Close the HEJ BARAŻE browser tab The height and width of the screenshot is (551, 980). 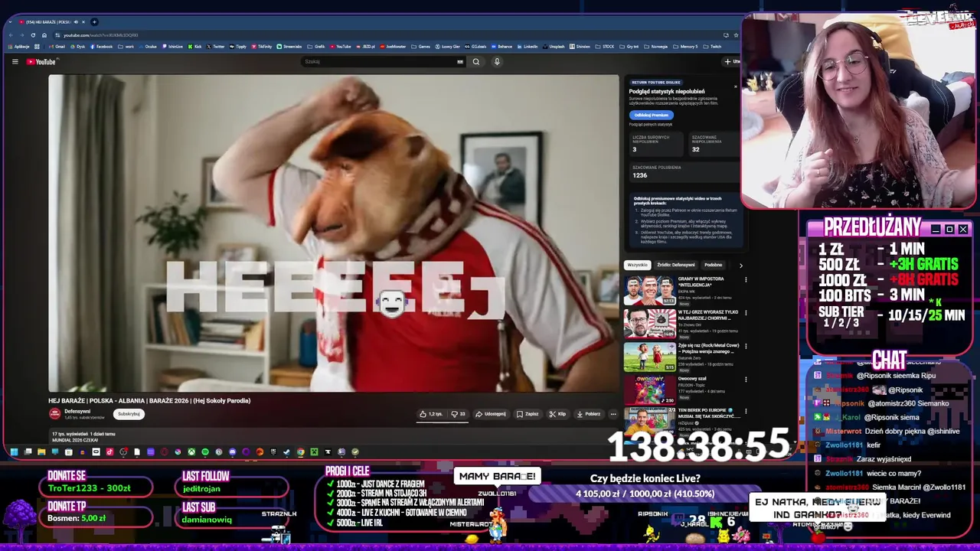pos(83,22)
